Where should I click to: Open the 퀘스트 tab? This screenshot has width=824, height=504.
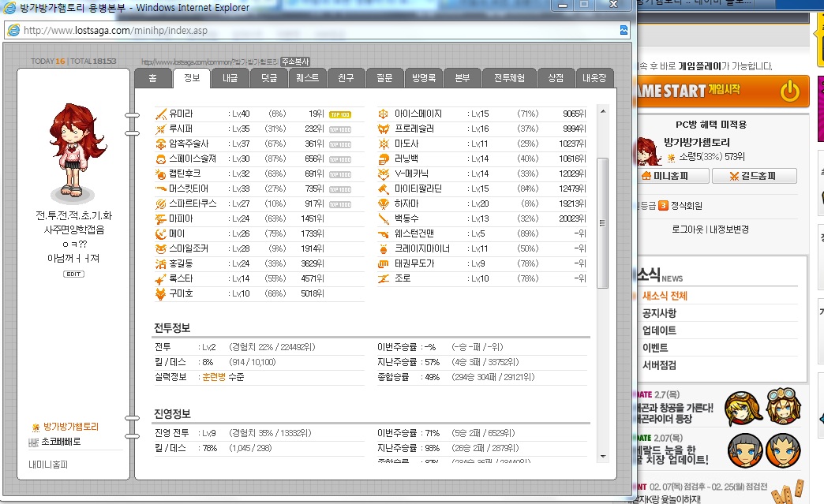pyautogui.click(x=308, y=78)
